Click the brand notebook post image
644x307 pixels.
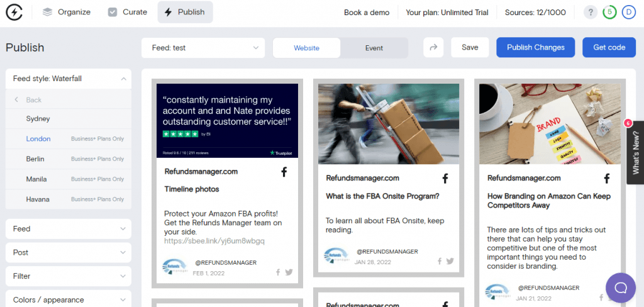[x=550, y=124]
